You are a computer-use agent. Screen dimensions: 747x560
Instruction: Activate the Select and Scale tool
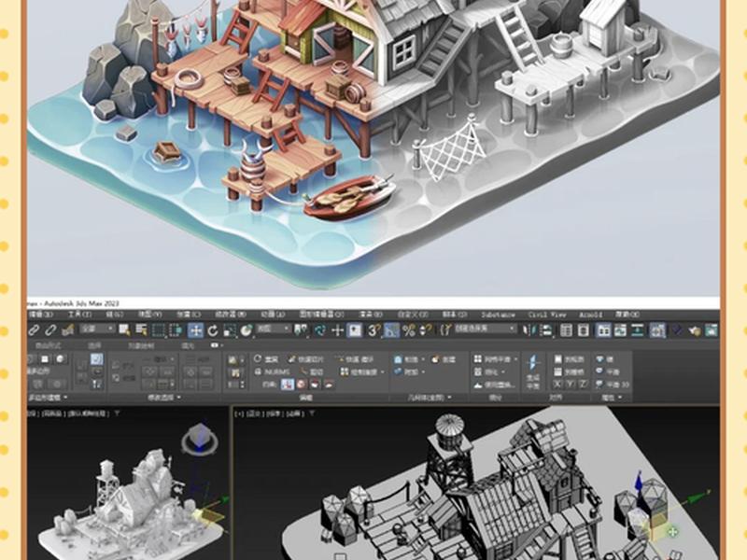(x=230, y=330)
